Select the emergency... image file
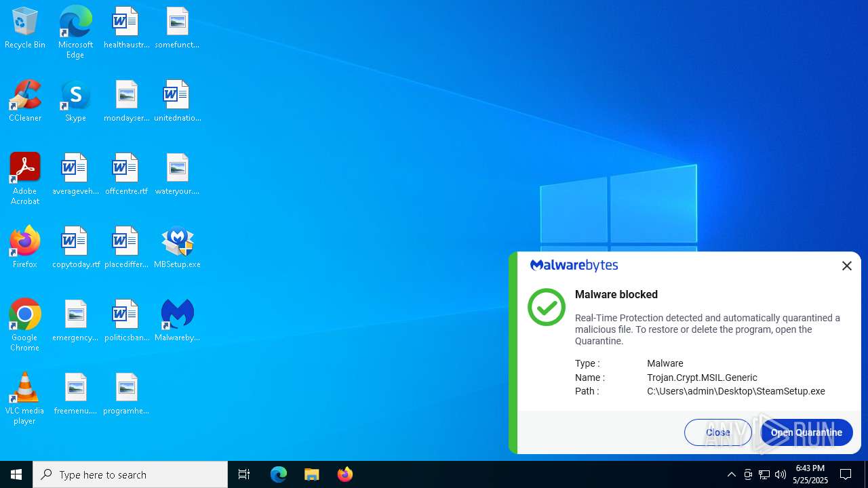The width and height of the screenshot is (868, 488). (x=75, y=321)
